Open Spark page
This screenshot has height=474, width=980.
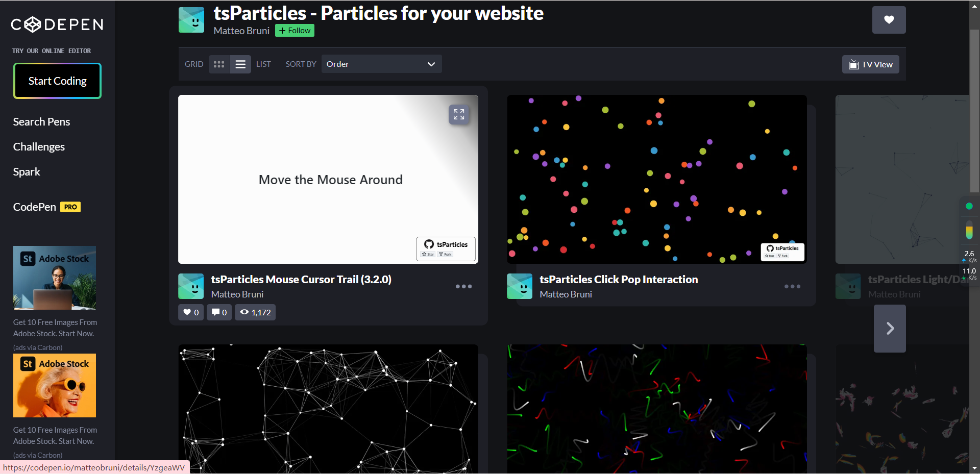[x=27, y=172]
